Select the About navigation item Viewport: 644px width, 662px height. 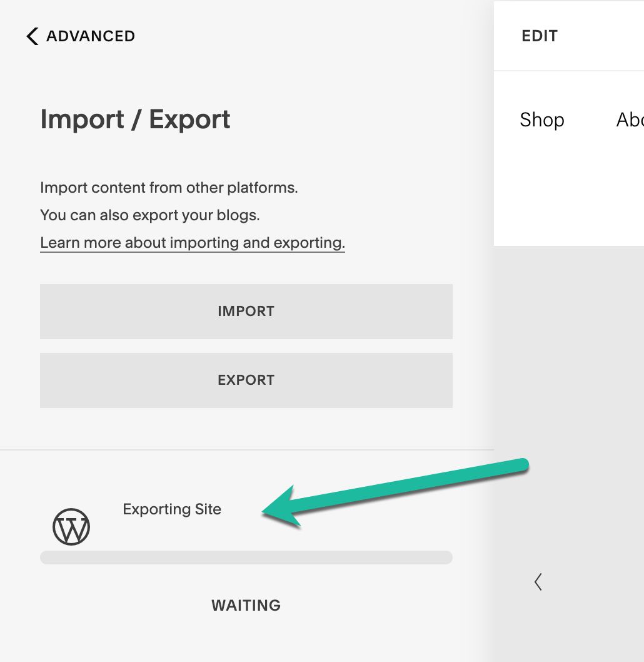click(x=630, y=120)
